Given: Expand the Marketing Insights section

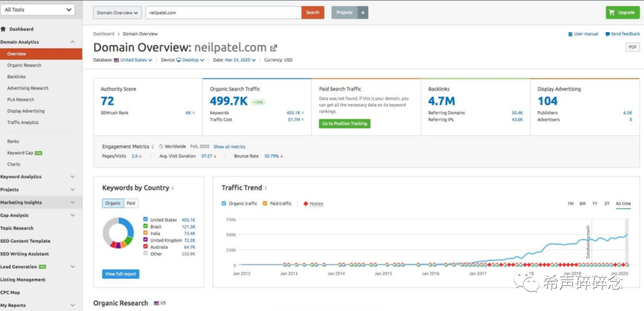Looking at the screenshot, I should pyautogui.click(x=73, y=203).
